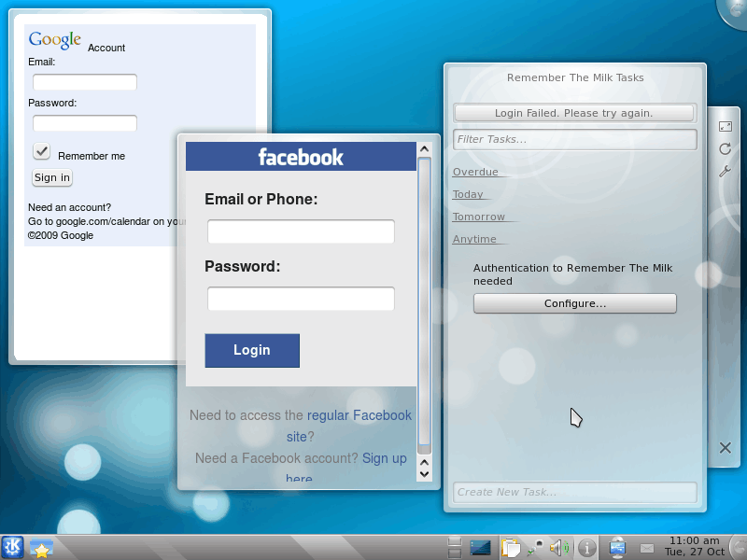Select the Today task category
Screen dimensions: 747x560
click(468, 194)
